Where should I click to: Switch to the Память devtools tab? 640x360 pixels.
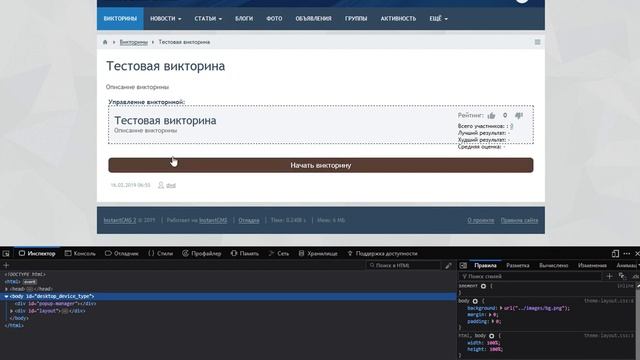(244, 253)
